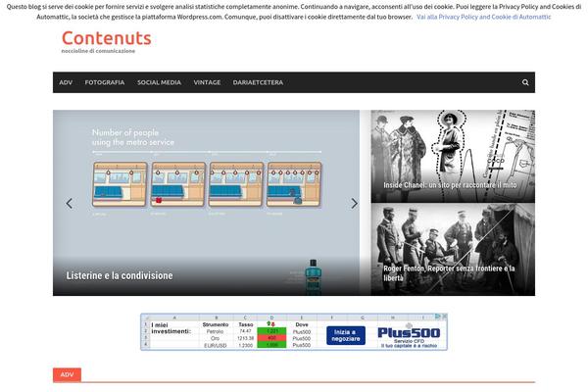Viewport: 588px width, 392px height.
Task: Click the AdChoices icon on the banner
Action: pos(438,317)
